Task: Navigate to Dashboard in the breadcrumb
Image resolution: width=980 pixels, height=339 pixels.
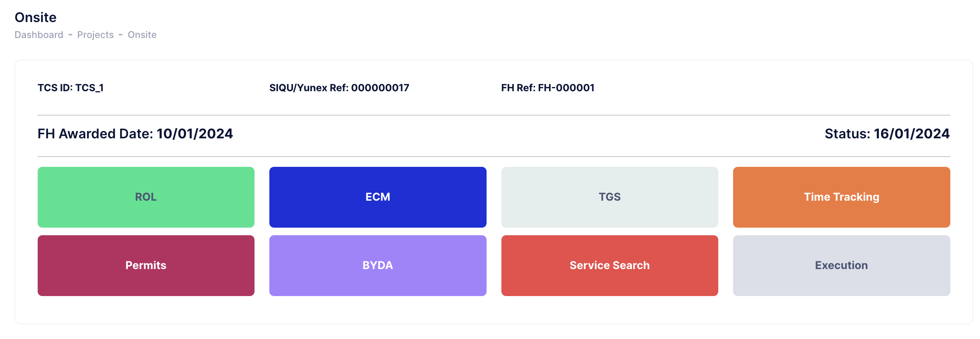Action: click(x=39, y=35)
